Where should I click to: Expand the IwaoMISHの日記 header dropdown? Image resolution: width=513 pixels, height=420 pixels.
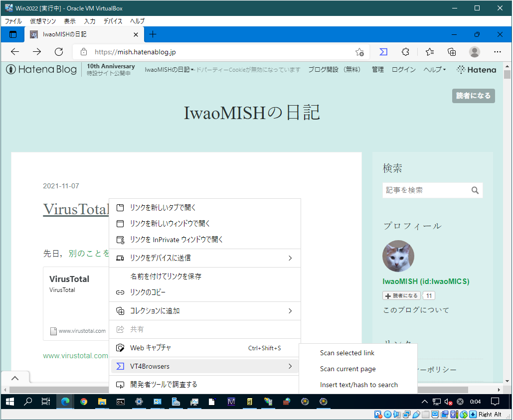pyautogui.click(x=169, y=70)
